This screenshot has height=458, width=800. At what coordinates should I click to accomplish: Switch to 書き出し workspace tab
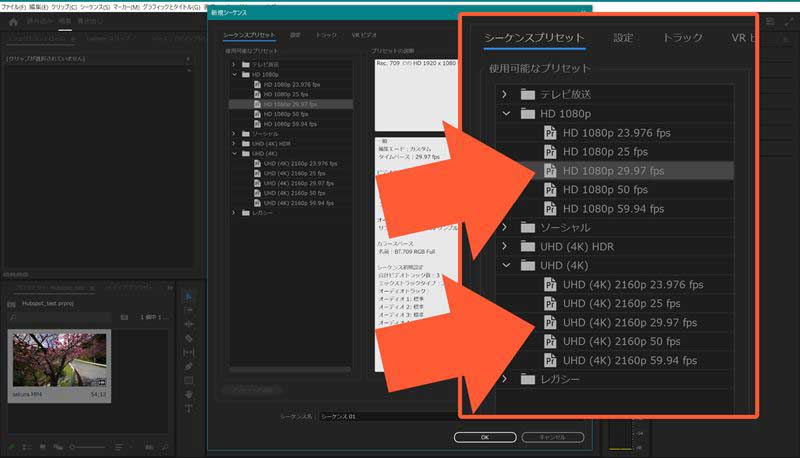(90, 21)
